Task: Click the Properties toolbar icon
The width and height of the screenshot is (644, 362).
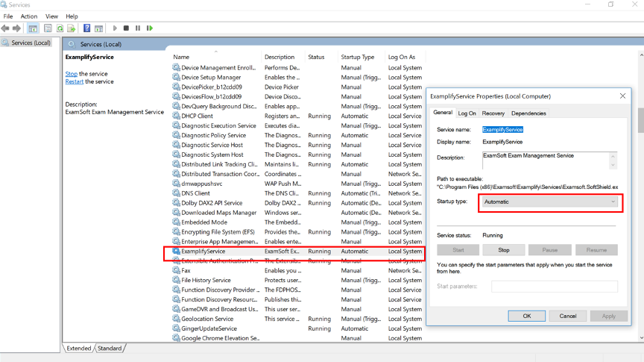Action: [48, 28]
